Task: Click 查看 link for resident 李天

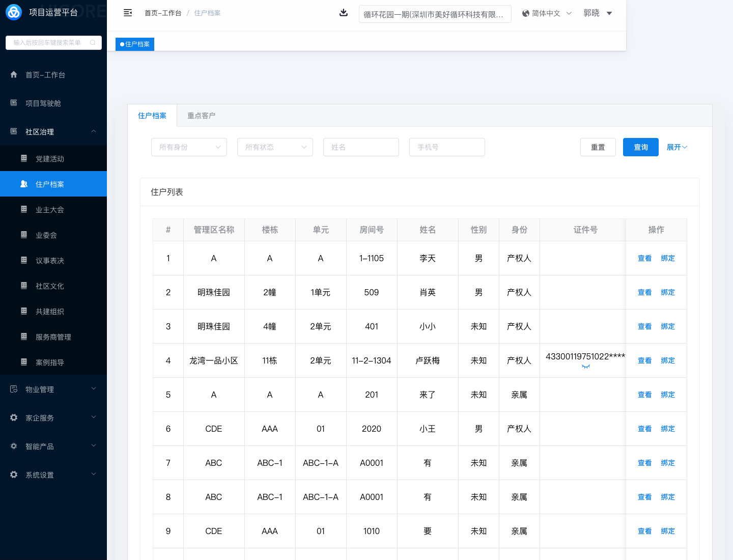Action: [x=644, y=258]
